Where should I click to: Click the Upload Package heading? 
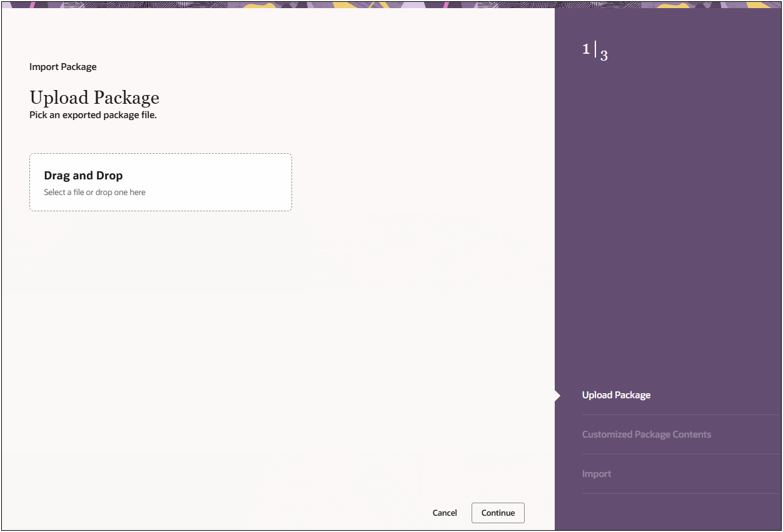tap(94, 98)
